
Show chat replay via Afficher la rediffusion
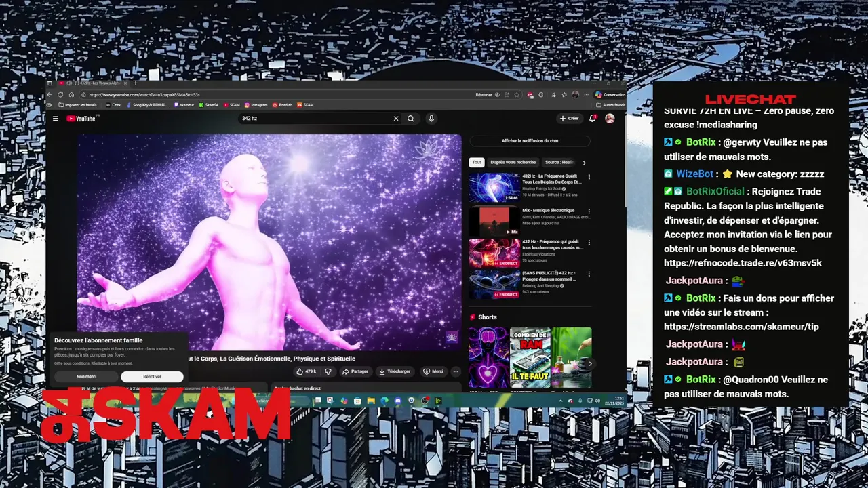point(530,141)
